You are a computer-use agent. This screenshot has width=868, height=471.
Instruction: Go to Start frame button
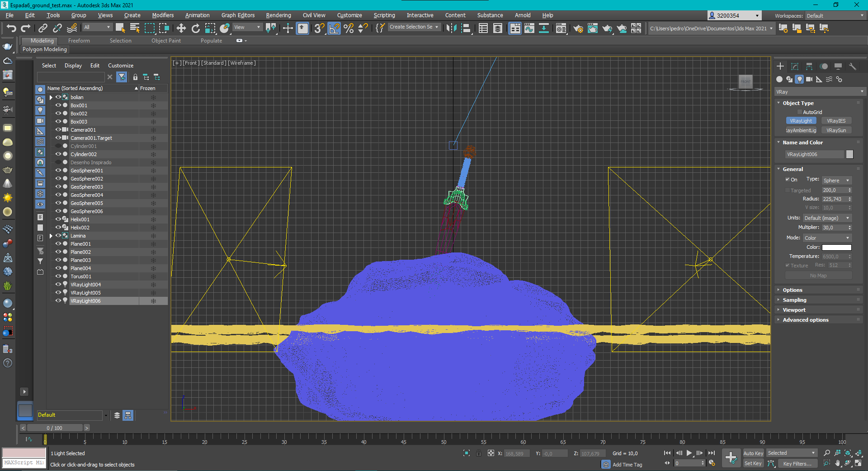click(x=667, y=453)
